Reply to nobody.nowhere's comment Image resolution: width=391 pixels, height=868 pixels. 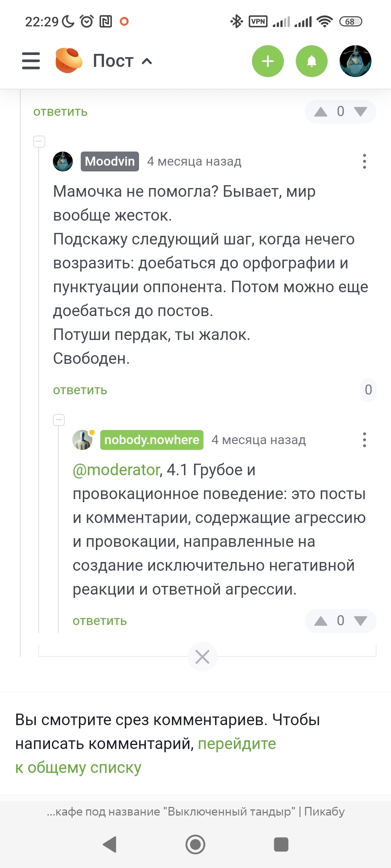[100, 621]
